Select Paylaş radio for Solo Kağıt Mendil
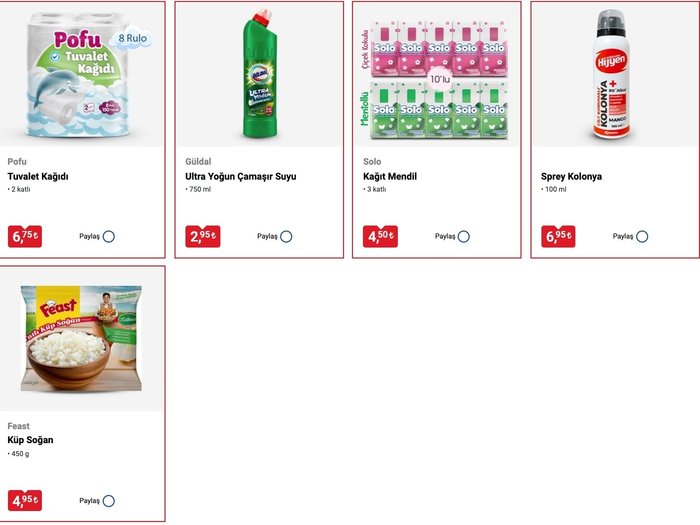The height and width of the screenshot is (525, 700). [x=464, y=237]
